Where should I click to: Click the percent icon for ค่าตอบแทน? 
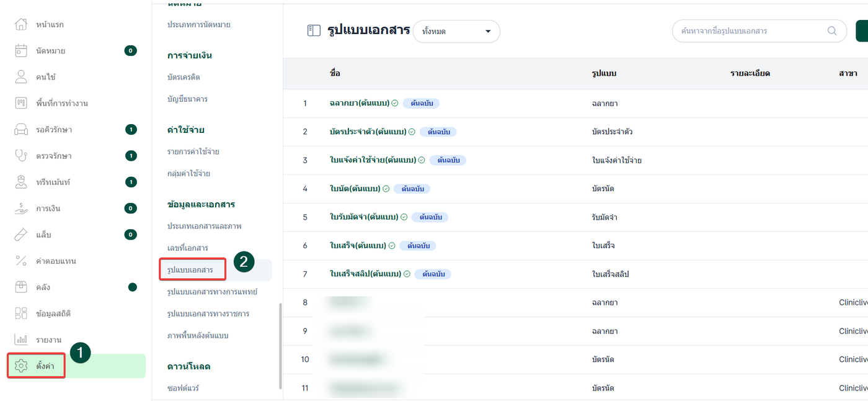(21, 261)
